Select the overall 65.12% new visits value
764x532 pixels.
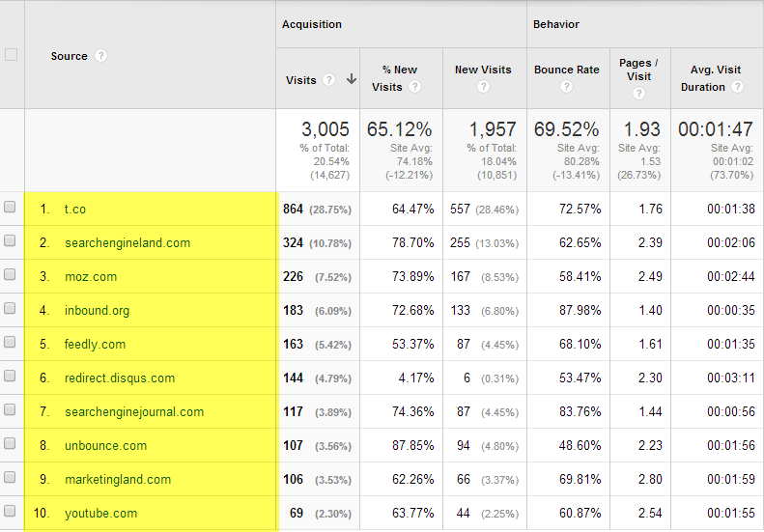pyautogui.click(x=399, y=129)
